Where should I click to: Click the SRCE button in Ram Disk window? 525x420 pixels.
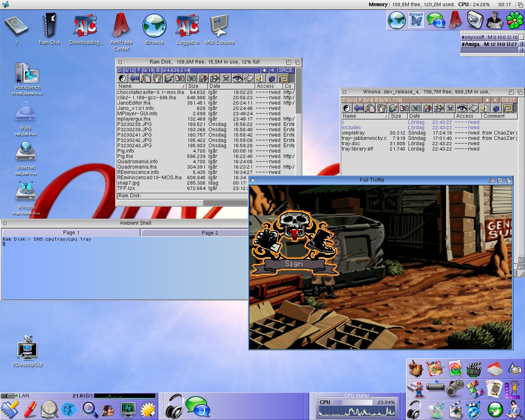(285, 71)
